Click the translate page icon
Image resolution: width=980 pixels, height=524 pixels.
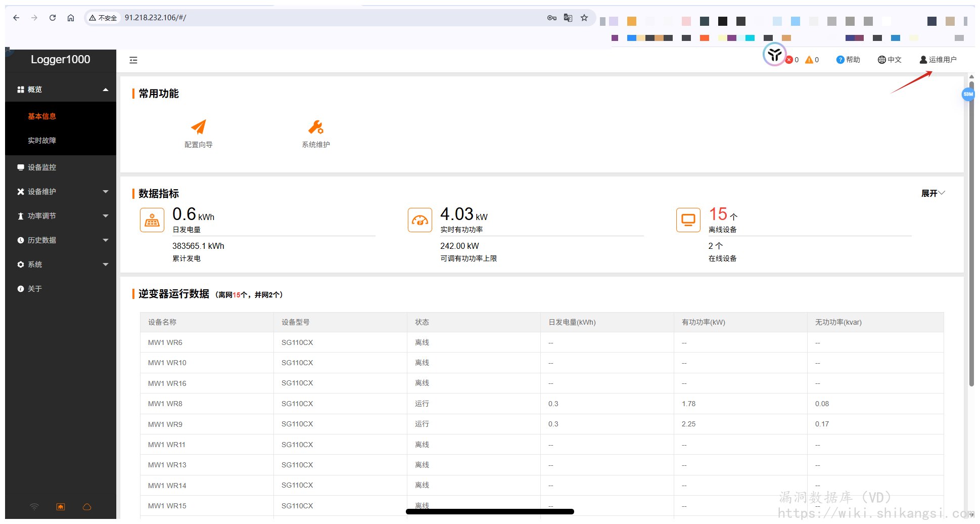click(568, 18)
